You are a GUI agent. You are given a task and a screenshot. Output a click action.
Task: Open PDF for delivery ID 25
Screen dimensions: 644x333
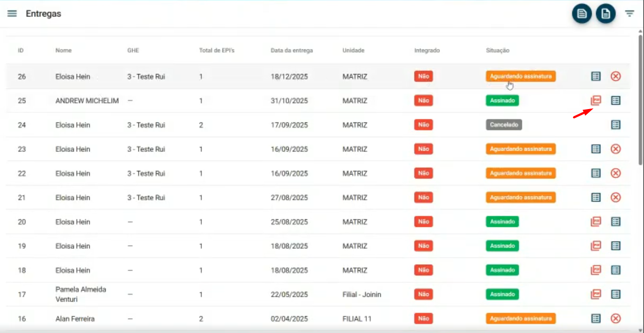coord(596,101)
